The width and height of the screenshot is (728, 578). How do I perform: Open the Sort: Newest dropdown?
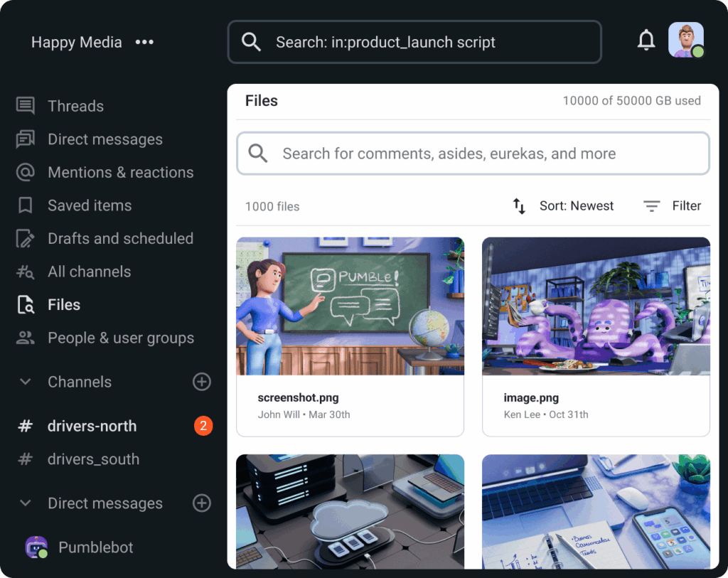[563, 205]
